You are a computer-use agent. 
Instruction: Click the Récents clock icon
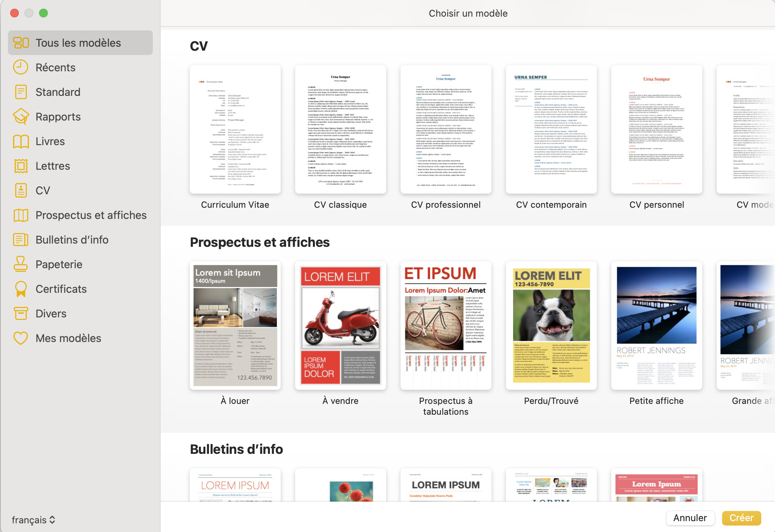click(x=21, y=67)
